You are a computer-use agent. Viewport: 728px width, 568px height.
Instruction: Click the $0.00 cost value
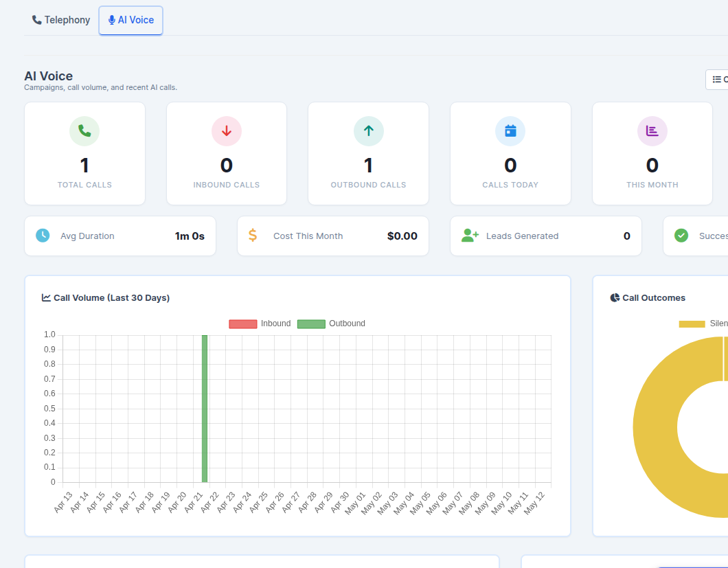click(x=402, y=236)
